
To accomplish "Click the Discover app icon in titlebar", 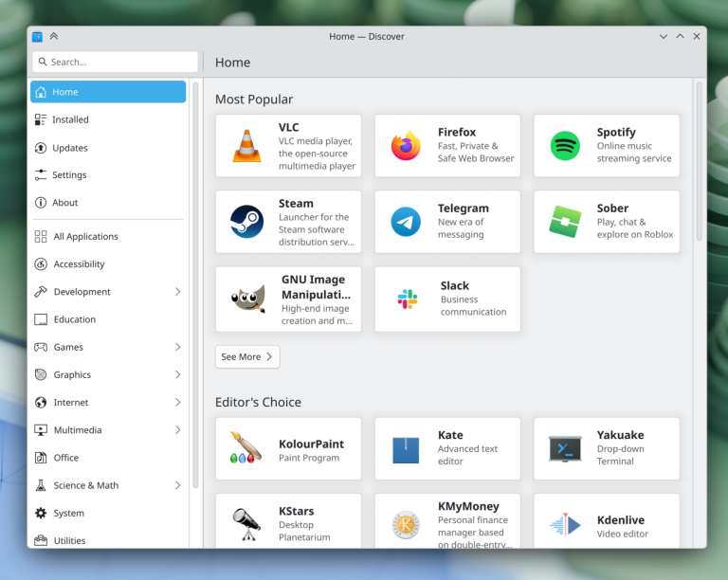I will point(37,37).
